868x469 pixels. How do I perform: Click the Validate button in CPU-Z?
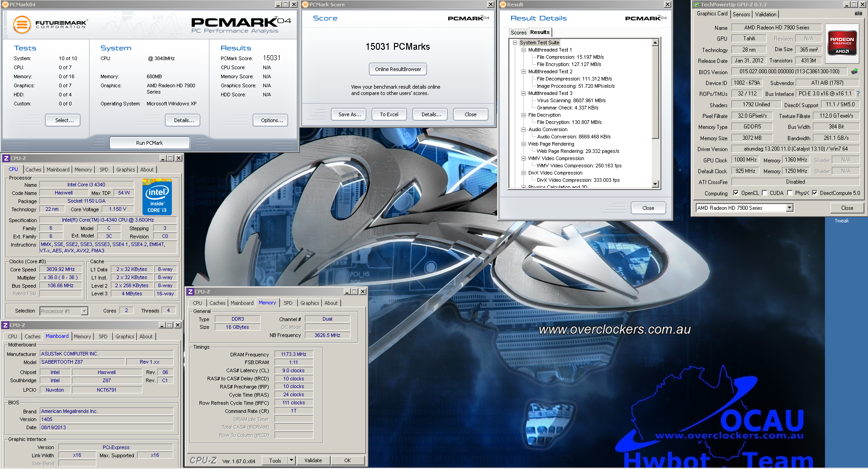point(313,460)
